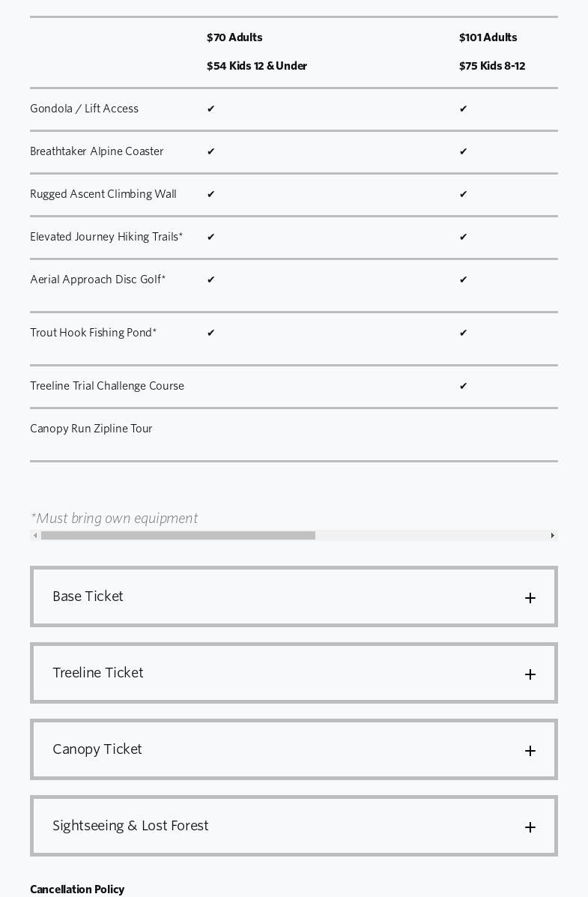Open the Canopy Ticket section title
588x897 pixels.
coord(97,749)
